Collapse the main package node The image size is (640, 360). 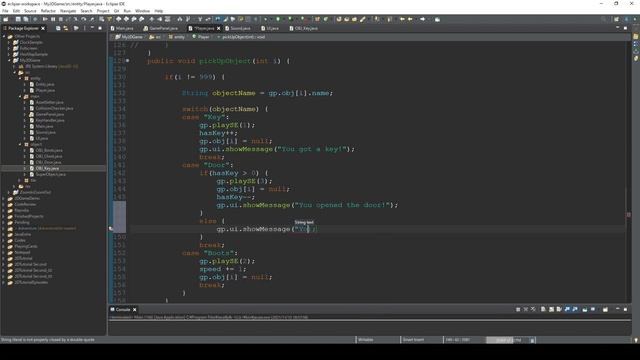coord(20,96)
